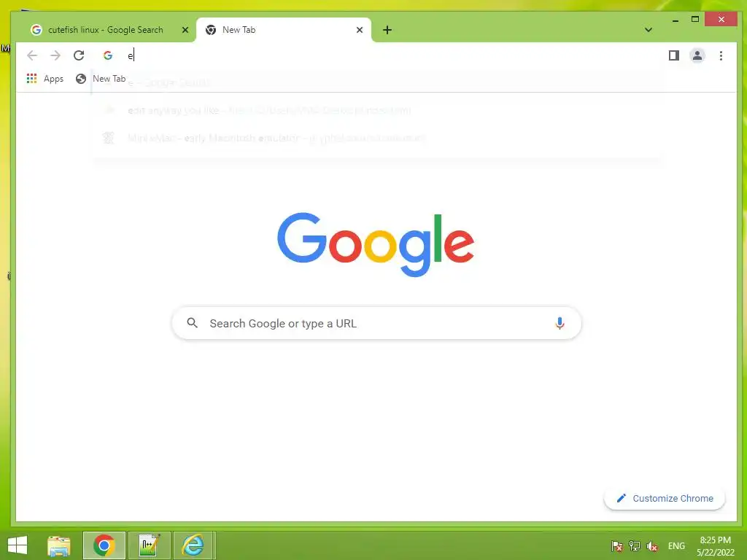Click the Google logo

click(x=376, y=244)
